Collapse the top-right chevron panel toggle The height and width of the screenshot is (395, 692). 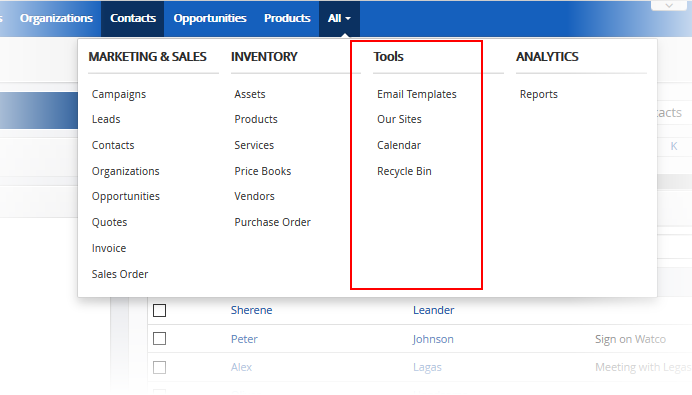[669, 6]
